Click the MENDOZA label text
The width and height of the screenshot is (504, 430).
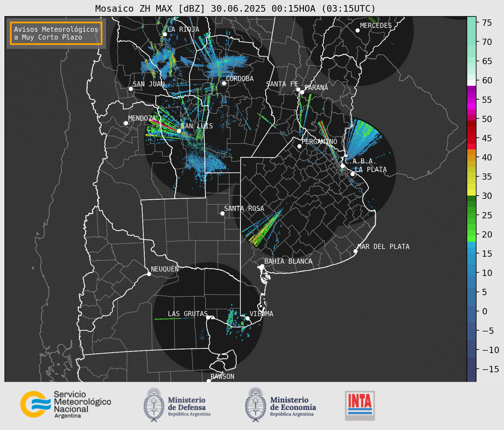point(142,118)
